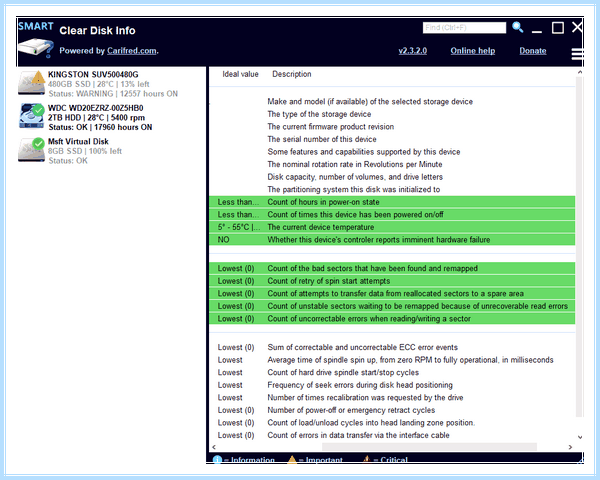Viewport: 600px width, 480px height.
Task: Select unstable sectors waiting to be remapped row
Action: coord(392,306)
